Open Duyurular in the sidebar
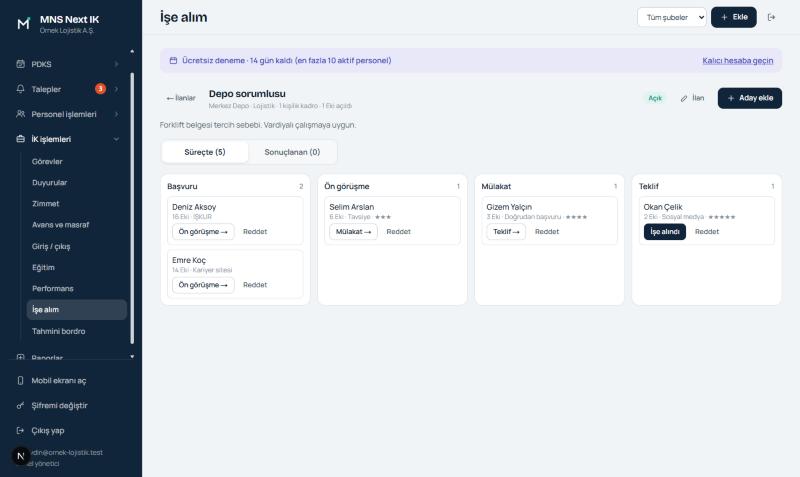The height and width of the screenshot is (477, 800). [49, 183]
